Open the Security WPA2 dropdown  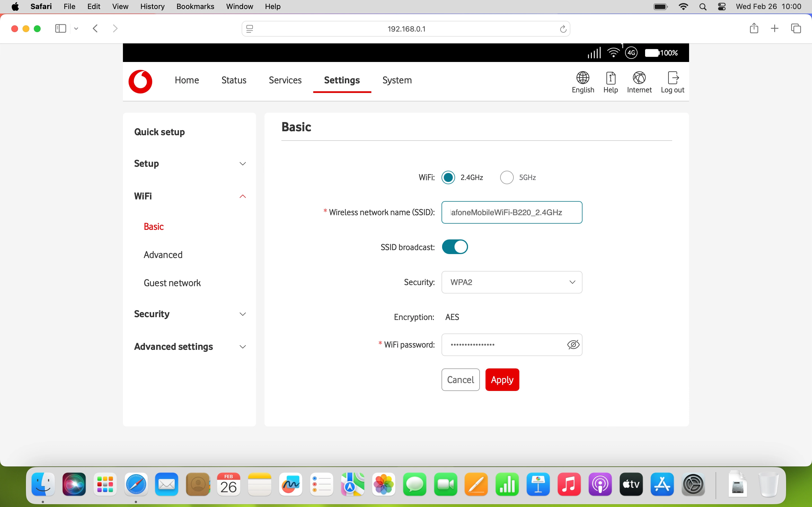[511, 282]
